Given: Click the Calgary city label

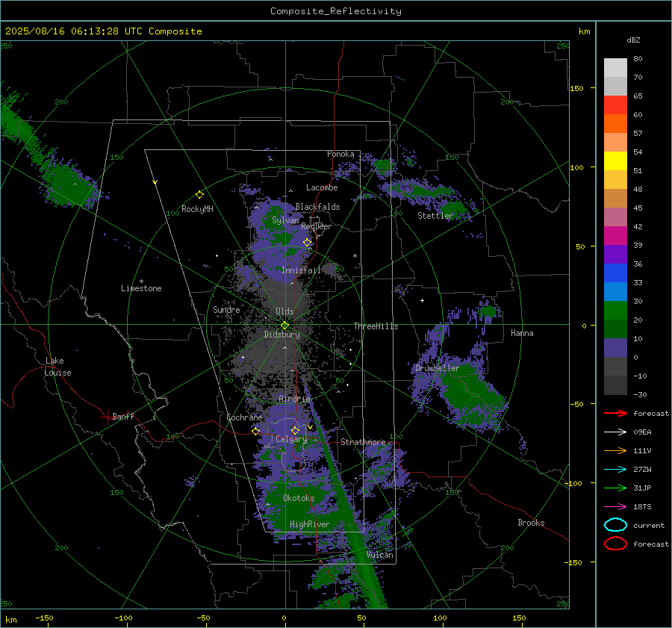Looking at the screenshot, I should pos(291,439).
